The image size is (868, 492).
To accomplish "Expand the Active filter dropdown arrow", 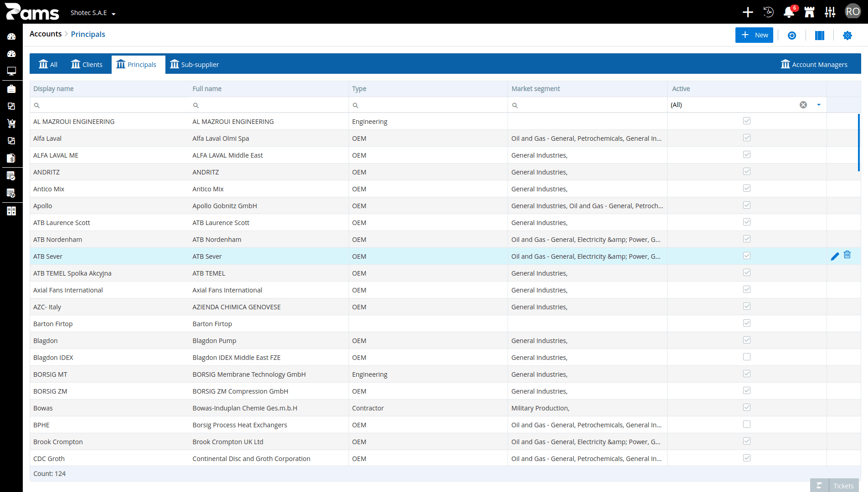I will (819, 105).
